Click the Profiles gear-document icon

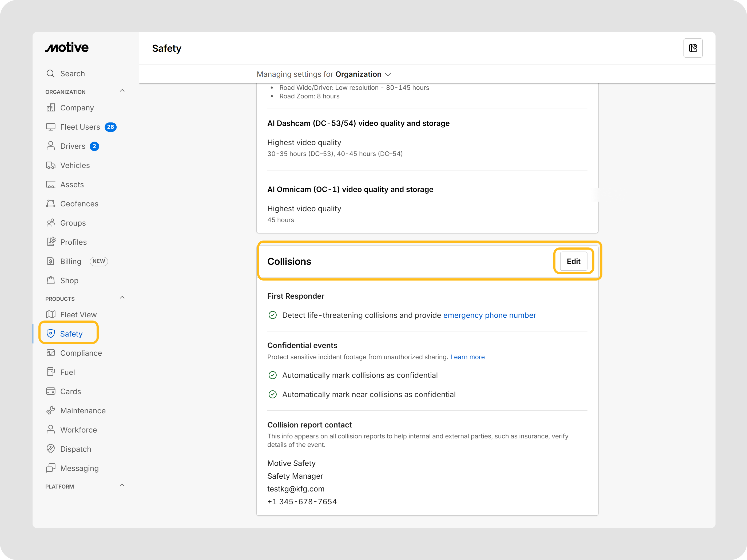[51, 242]
